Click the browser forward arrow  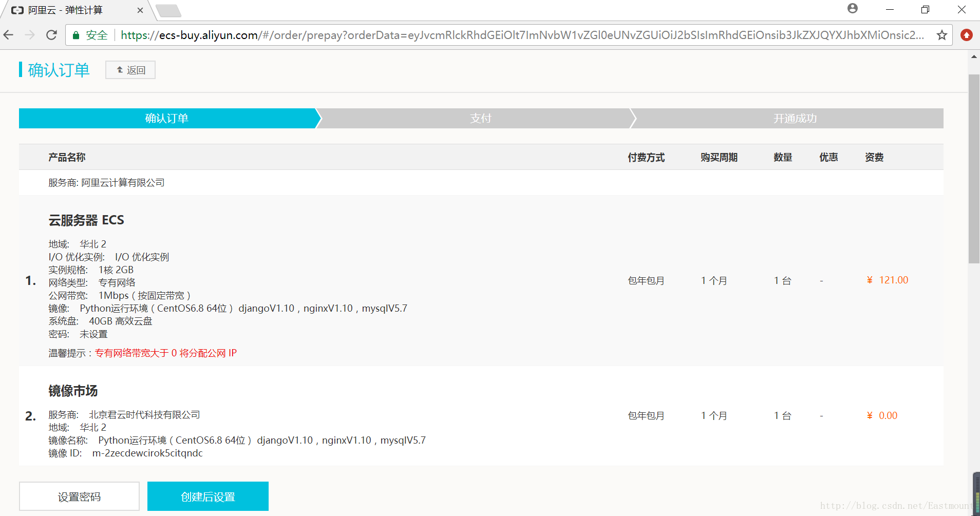(x=30, y=35)
